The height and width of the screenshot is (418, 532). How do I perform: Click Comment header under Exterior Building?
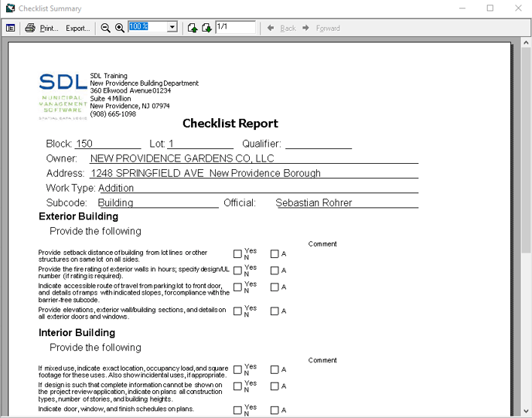pyautogui.click(x=322, y=244)
